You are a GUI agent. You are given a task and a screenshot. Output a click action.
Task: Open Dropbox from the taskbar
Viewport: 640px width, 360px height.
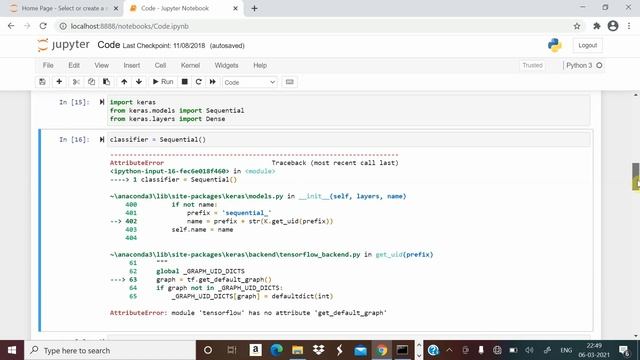tap(319, 350)
